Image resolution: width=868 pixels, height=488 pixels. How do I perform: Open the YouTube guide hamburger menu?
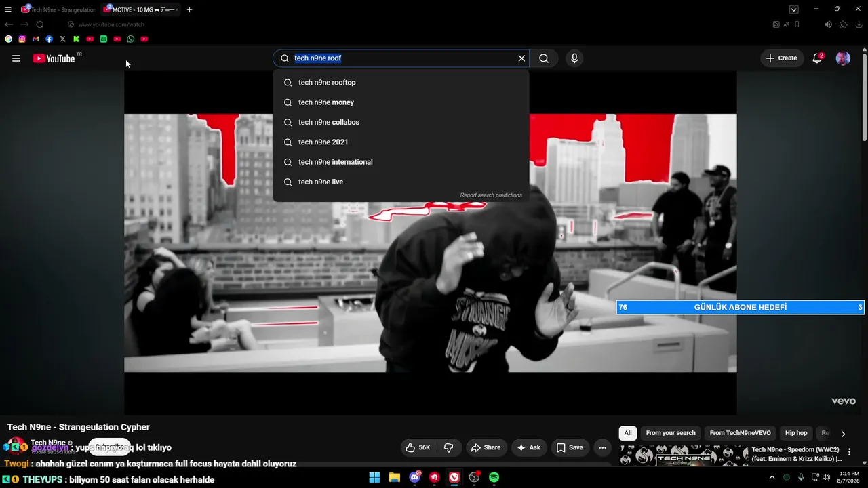click(x=16, y=58)
